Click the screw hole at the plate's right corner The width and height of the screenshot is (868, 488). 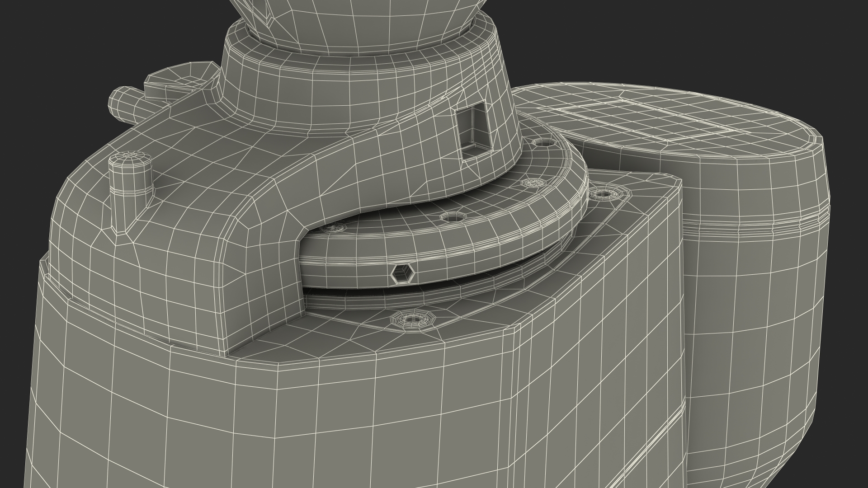[604, 194]
